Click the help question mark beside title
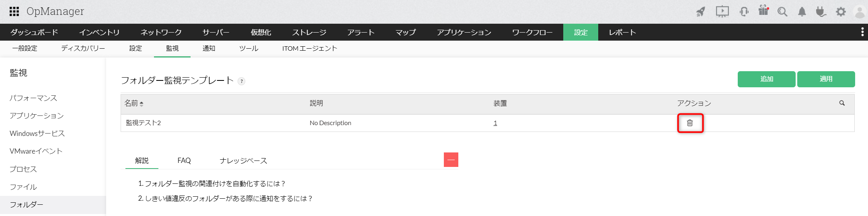 tap(241, 81)
